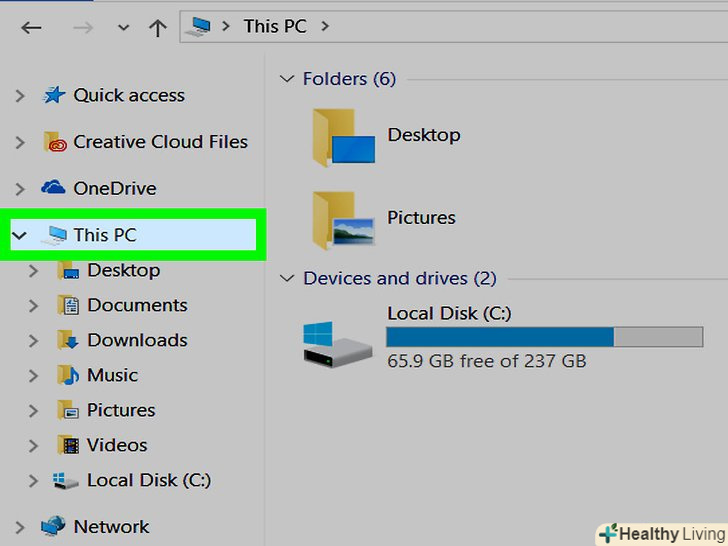Click the large Local Disk (C:) drive icon
Viewport: 728px width, 546px height.
(338, 345)
